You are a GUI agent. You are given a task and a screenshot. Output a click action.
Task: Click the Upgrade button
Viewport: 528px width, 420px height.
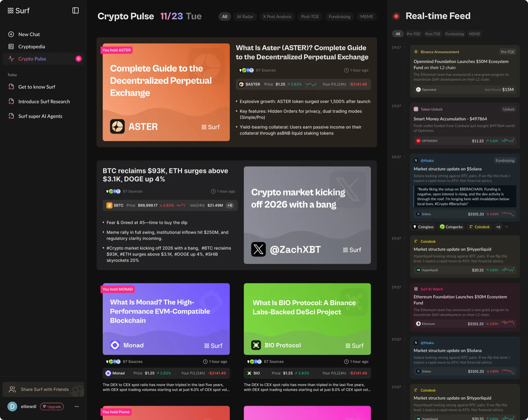pos(52,406)
